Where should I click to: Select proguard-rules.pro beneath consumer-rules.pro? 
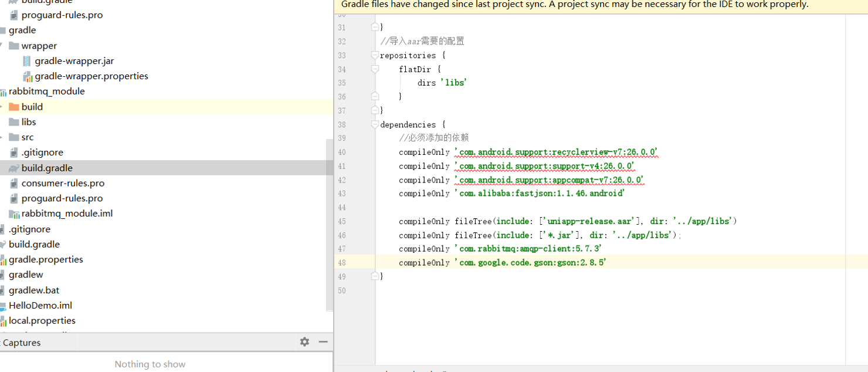tap(62, 198)
